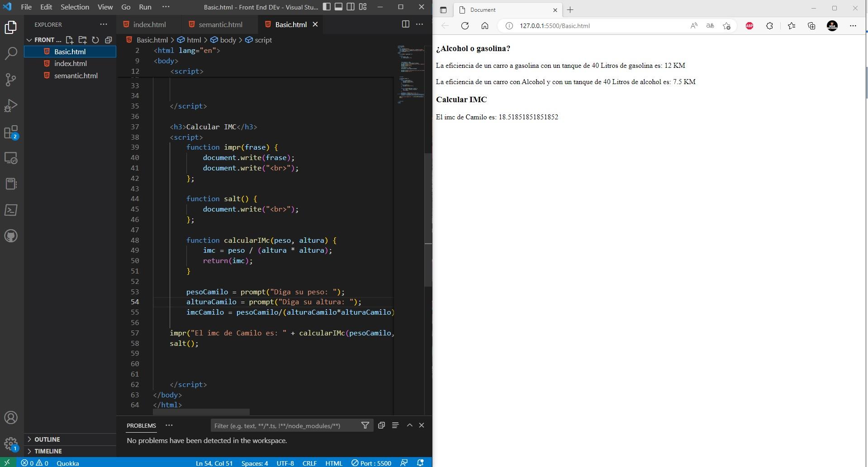Viewport: 868px width, 467px height.
Task: Go to browser home page
Action: 485,26
